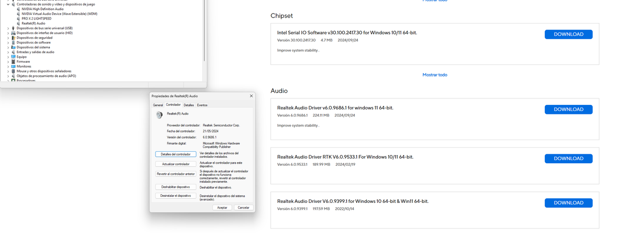Select the Controlador tab

coord(173,104)
